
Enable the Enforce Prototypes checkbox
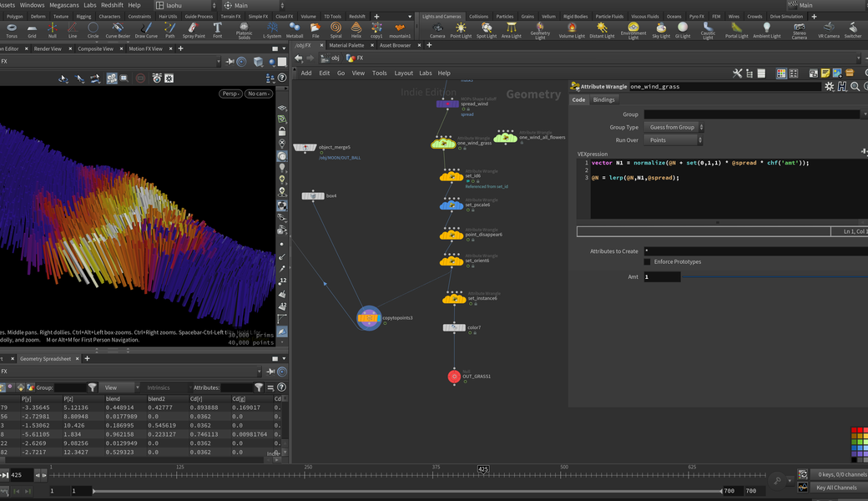click(x=647, y=262)
